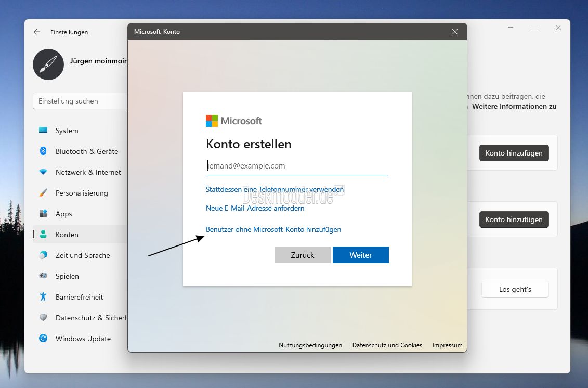This screenshot has height=388, width=588.
Task: Open Spielen settings
Action: click(x=80, y=276)
